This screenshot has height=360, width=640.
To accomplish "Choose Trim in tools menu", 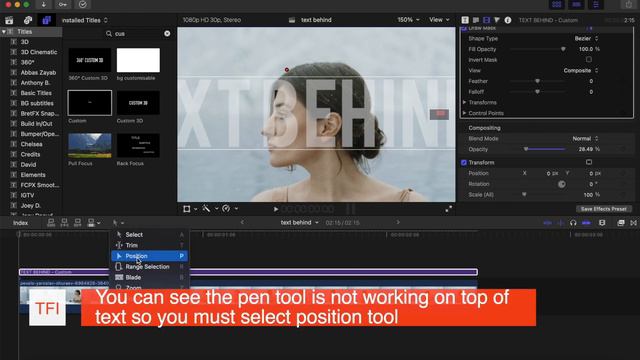I will coord(149,245).
